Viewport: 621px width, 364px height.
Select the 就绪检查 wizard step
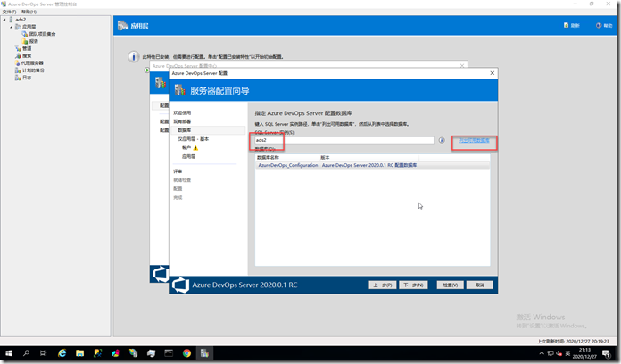click(x=182, y=180)
